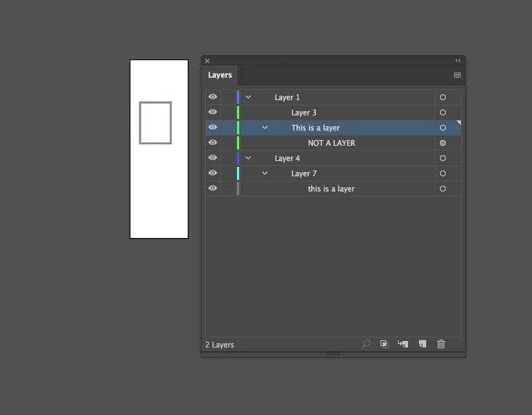Hide Layer 1 using its eye icon

(213, 96)
